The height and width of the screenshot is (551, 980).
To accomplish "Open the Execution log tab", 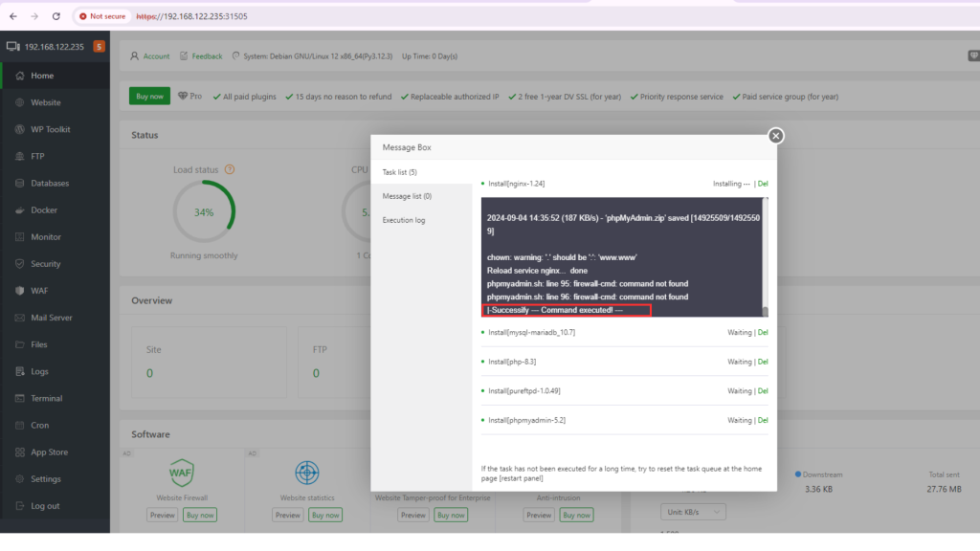I will click(404, 220).
